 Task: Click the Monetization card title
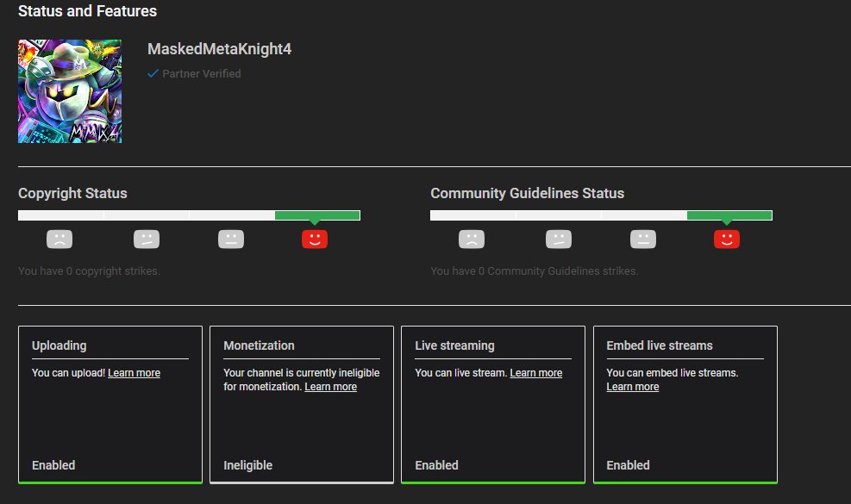(259, 345)
